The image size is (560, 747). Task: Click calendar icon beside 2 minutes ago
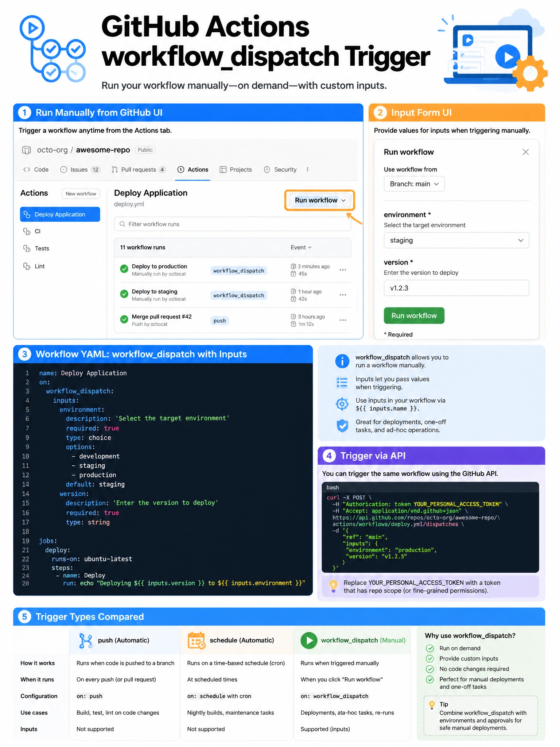[293, 266]
